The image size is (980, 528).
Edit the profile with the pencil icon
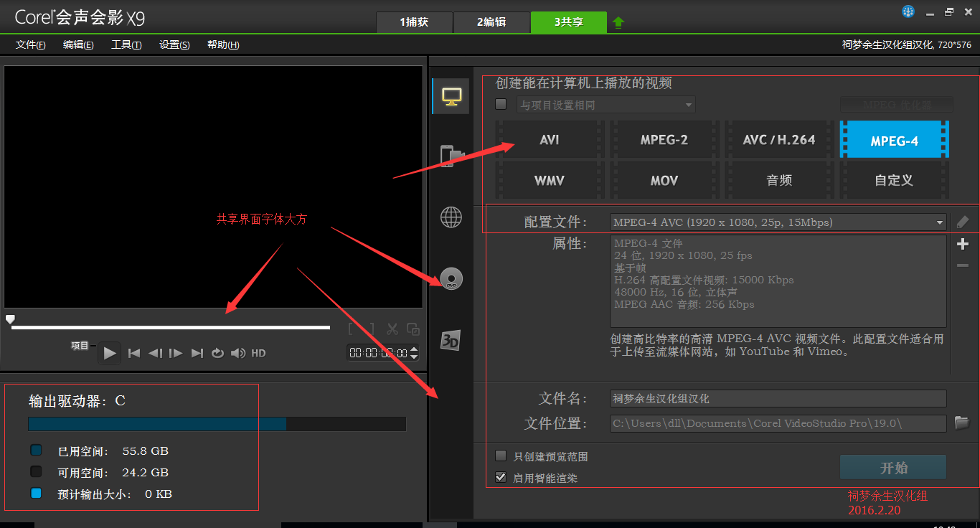click(963, 222)
